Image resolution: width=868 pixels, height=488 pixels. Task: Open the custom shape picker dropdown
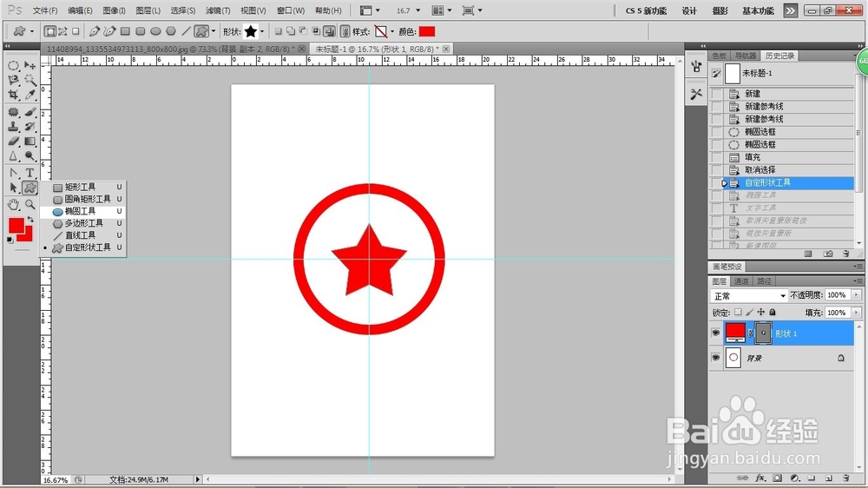(262, 31)
